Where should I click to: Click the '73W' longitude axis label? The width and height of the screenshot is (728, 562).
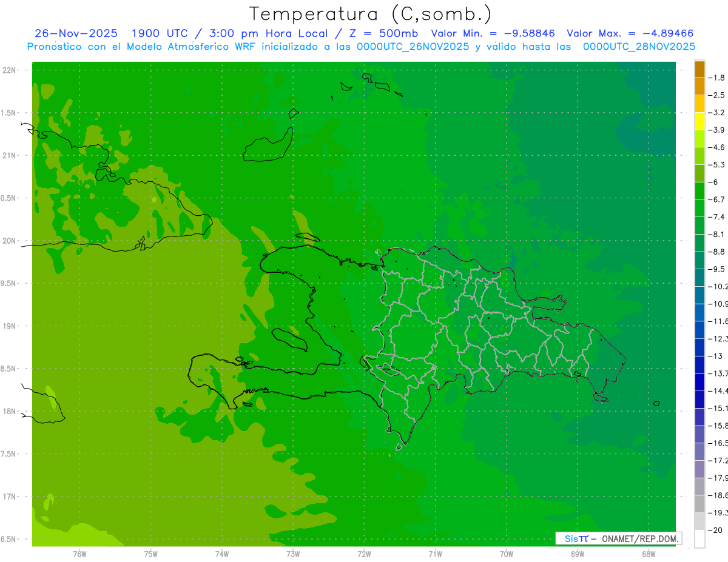pos(293,554)
